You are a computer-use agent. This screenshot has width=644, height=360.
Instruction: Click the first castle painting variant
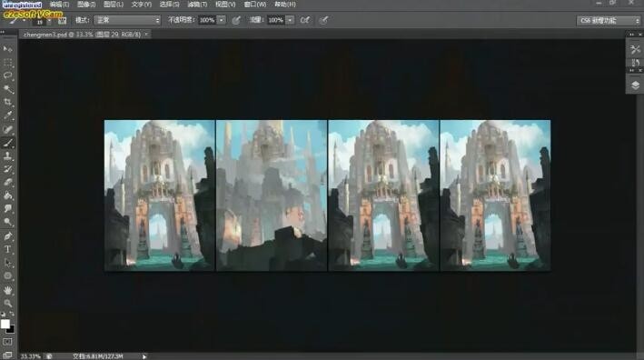click(x=159, y=195)
